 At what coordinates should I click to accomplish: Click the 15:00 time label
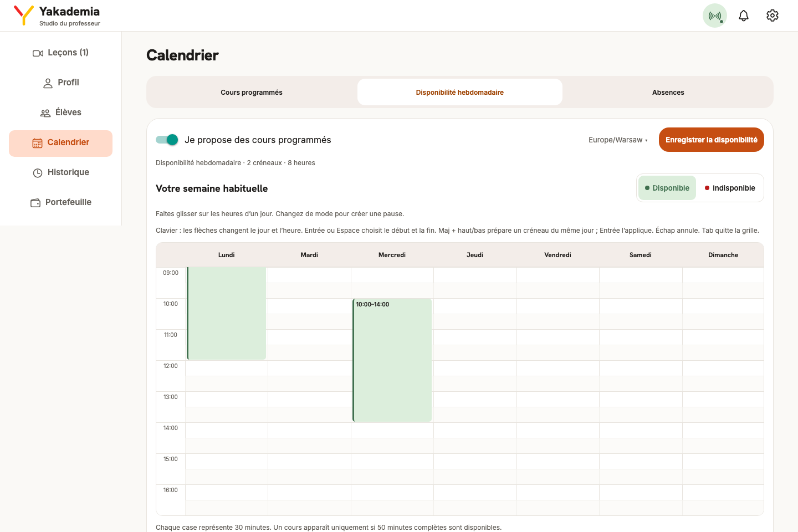pos(171,459)
